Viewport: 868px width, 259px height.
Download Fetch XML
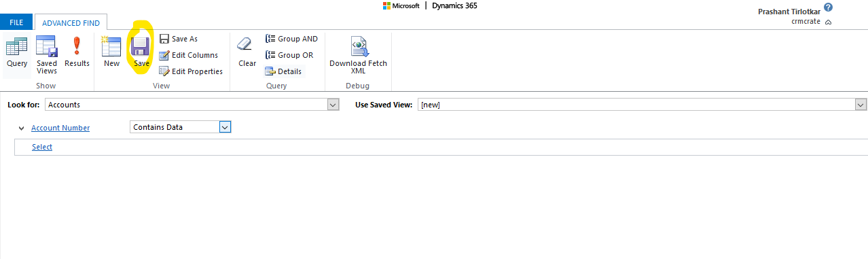[x=358, y=54]
